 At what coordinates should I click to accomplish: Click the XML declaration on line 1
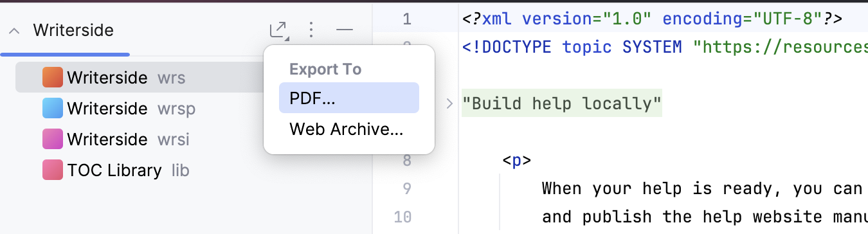click(x=652, y=19)
